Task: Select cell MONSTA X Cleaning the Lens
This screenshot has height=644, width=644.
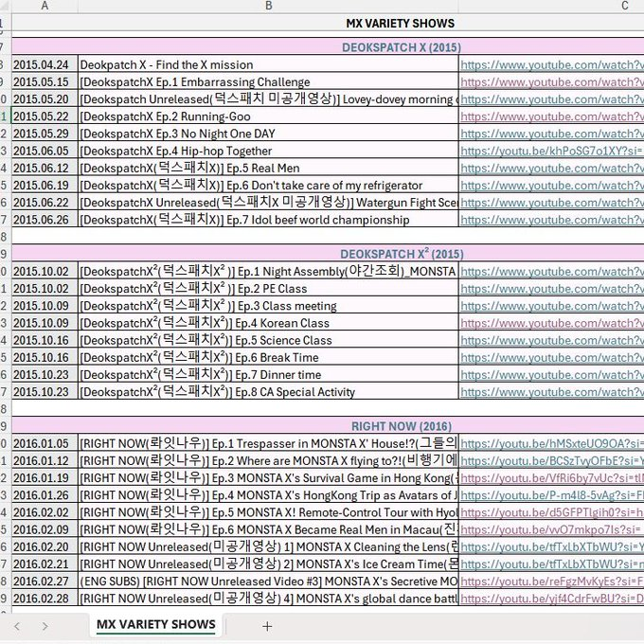Action: (268, 547)
